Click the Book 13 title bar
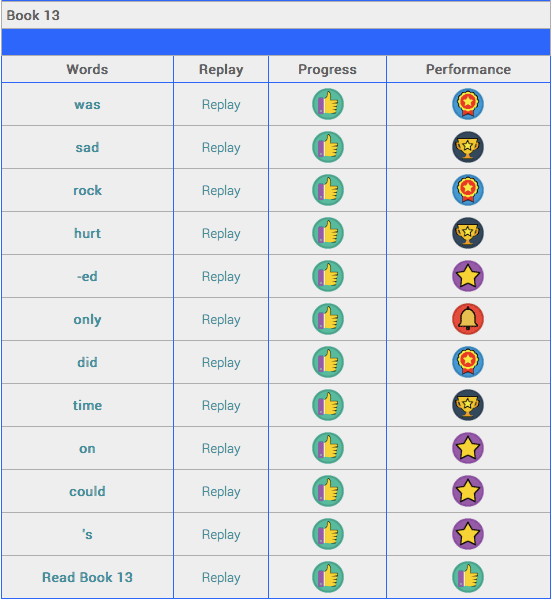552x600 pixels. (276, 15)
